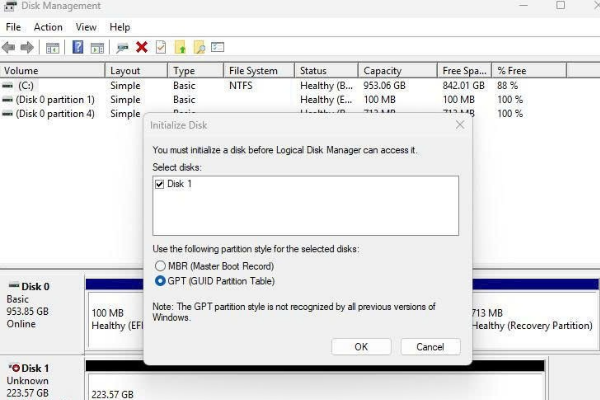Screen dimensions: 600x400
Task: Click the Show/Hide Console Tree icon
Action: click(52, 48)
